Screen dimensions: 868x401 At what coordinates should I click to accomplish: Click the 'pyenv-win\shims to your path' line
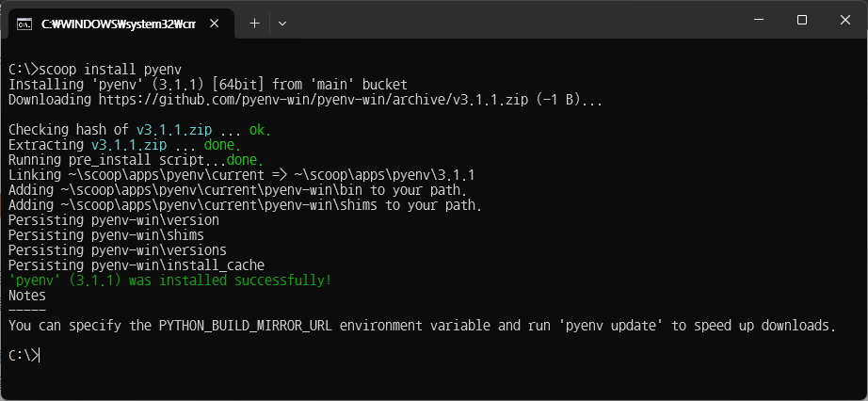click(245, 205)
